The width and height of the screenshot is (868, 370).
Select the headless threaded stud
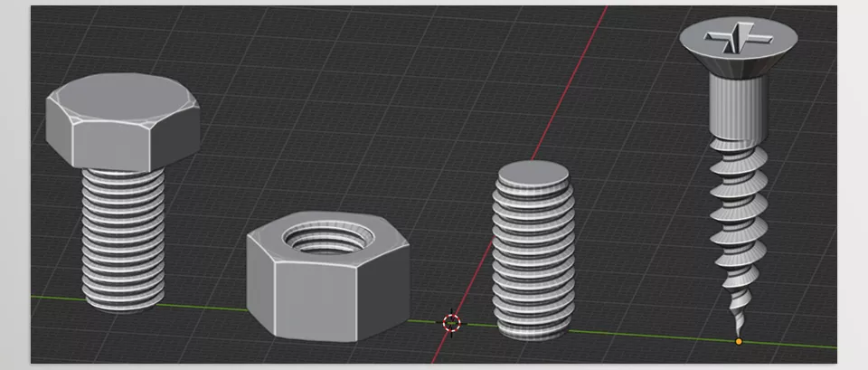coord(533,250)
